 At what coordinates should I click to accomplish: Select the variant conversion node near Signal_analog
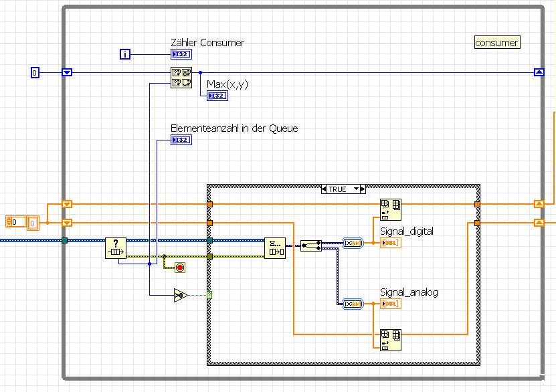[353, 304]
